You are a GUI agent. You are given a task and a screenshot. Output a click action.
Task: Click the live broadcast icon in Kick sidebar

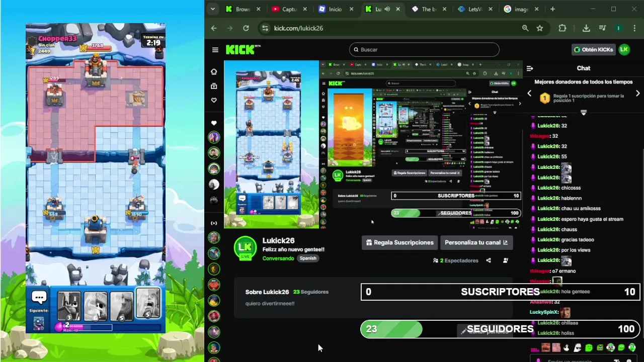[214, 223]
